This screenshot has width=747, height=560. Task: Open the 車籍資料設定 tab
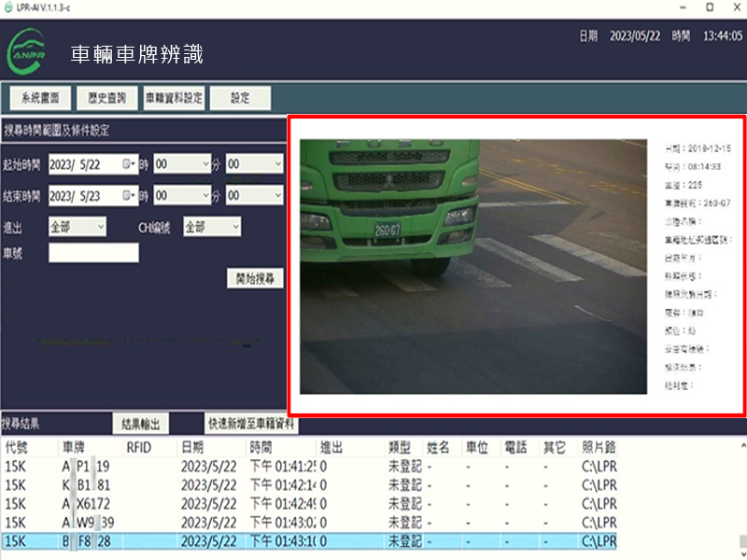click(x=175, y=97)
